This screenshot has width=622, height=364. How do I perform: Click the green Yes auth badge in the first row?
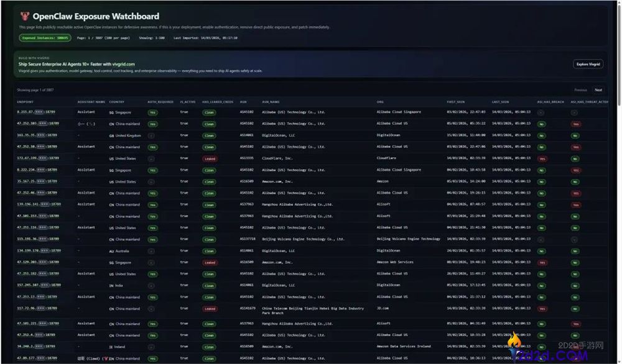(x=152, y=112)
